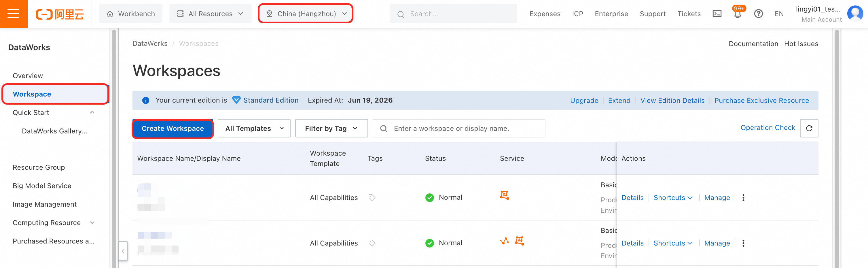Expand the All Templates dropdown

coord(254,129)
